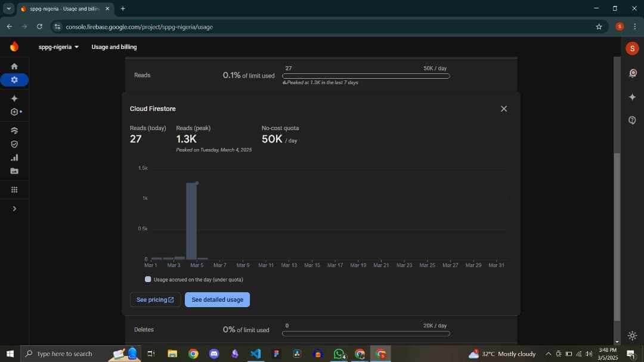Open the Windows Start menu
This screenshot has height=362, width=644.
click(10, 354)
